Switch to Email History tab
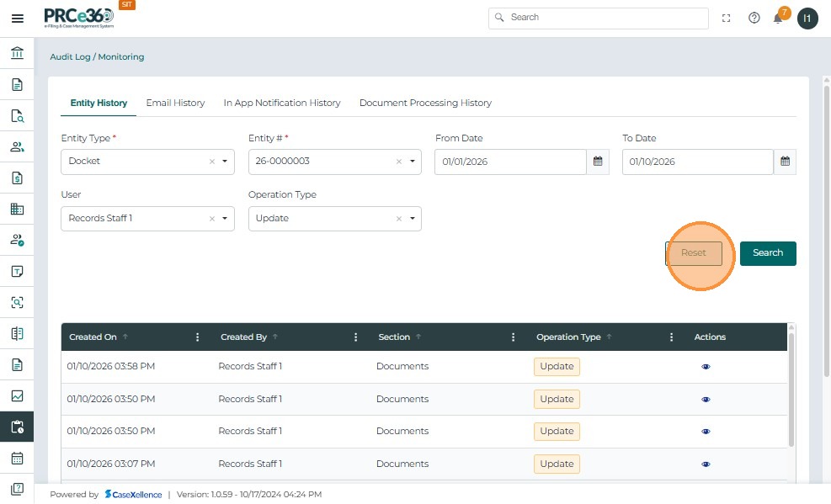Screen dimensions: 831x504 click(175, 103)
